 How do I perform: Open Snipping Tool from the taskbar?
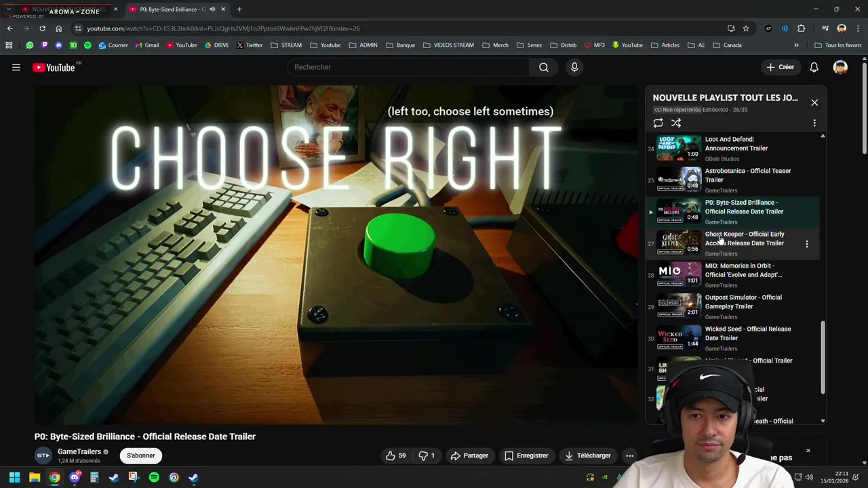[134, 478]
